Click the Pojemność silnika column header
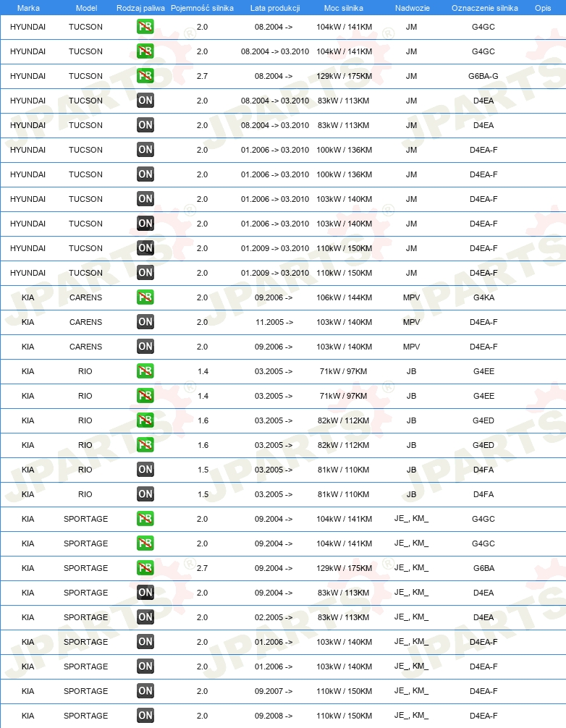The image size is (566, 728). (202, 8)
